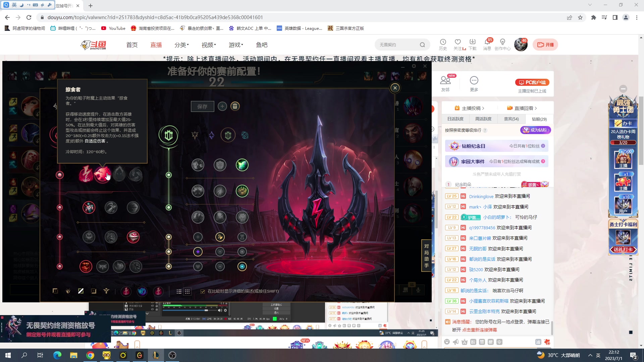Switch to the 周活跃度 tab
Viewport: 644px width, 362px height.
(483, 119)
